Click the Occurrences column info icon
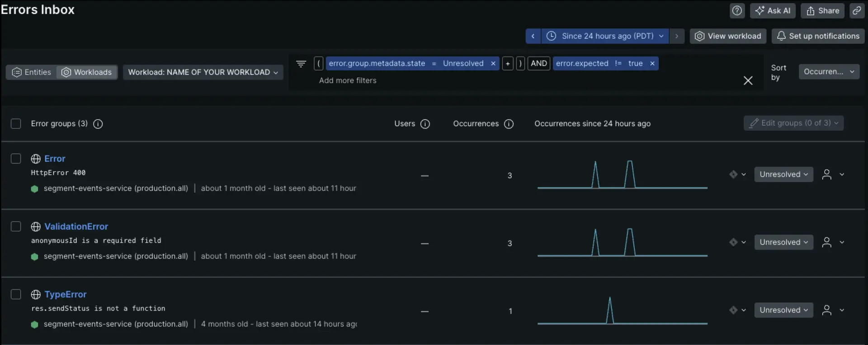This screenshot has width=868, height=345. click(509, 124)
